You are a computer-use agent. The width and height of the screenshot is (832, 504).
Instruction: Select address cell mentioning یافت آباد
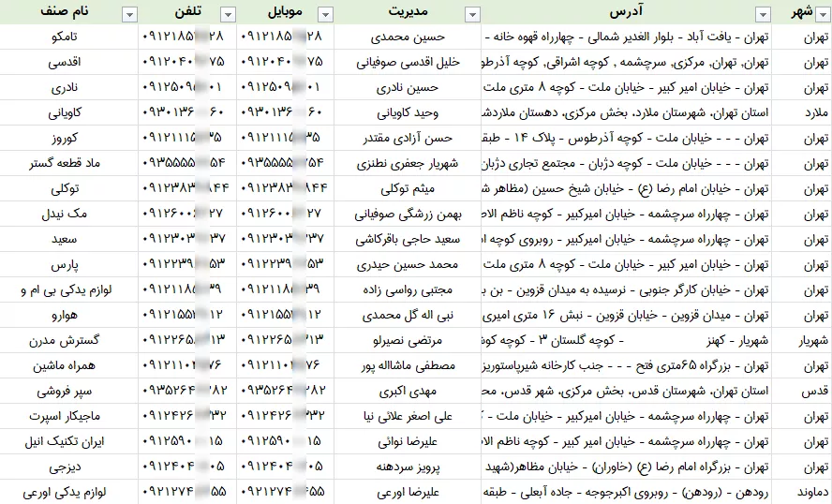[x=626, y=37]
